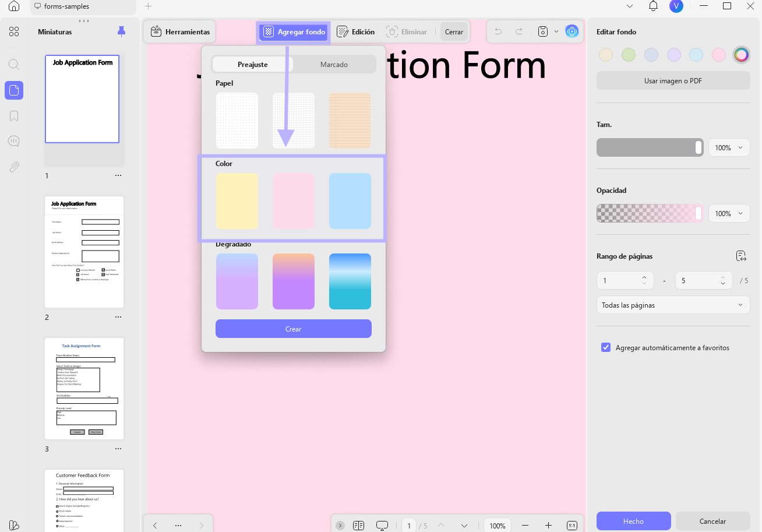This screenshot has width=762, height=532.
Task: Open notifications bell
Action: coord(653,6)
